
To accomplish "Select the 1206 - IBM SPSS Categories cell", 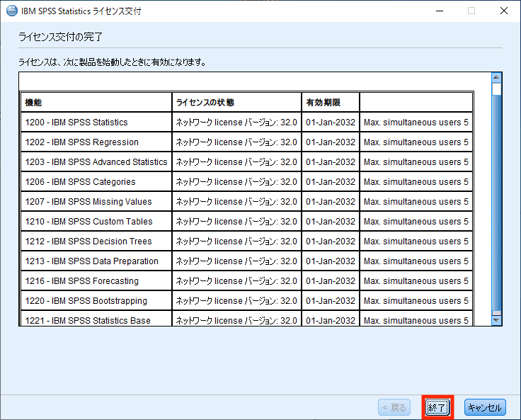I will pos(96,181).
